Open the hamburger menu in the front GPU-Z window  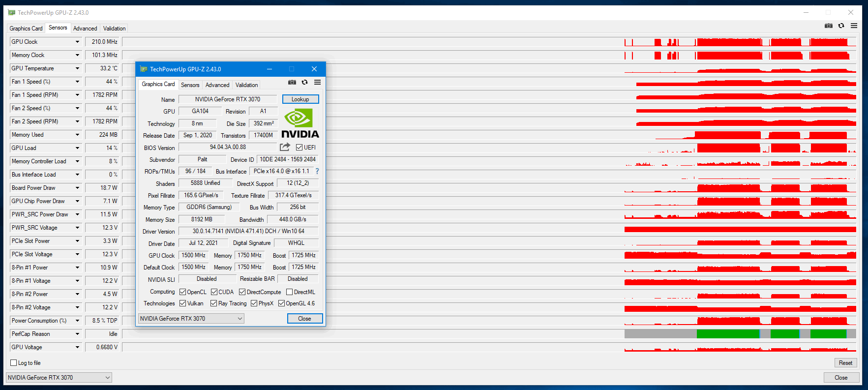point(318,82)
